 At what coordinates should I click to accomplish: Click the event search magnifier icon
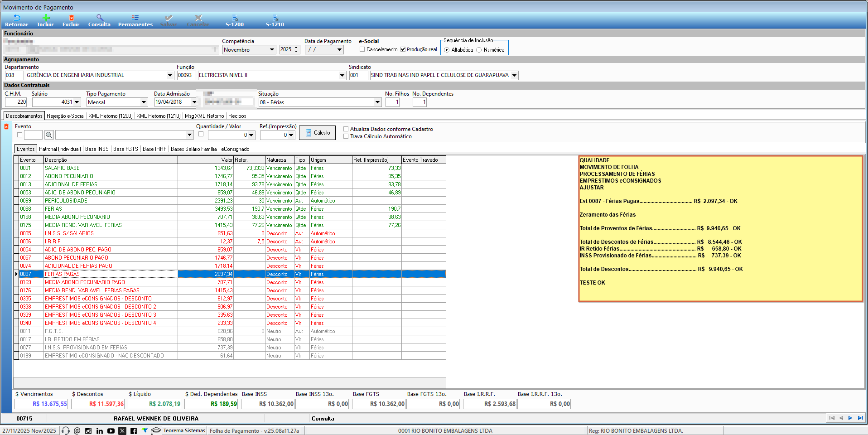49,135
